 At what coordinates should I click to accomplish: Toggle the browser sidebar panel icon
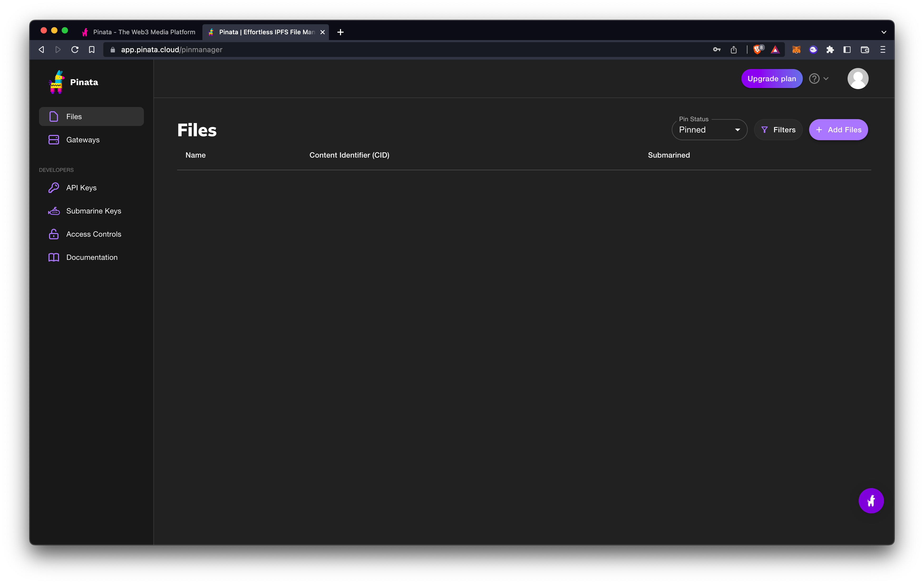click(x=847, y=50)
